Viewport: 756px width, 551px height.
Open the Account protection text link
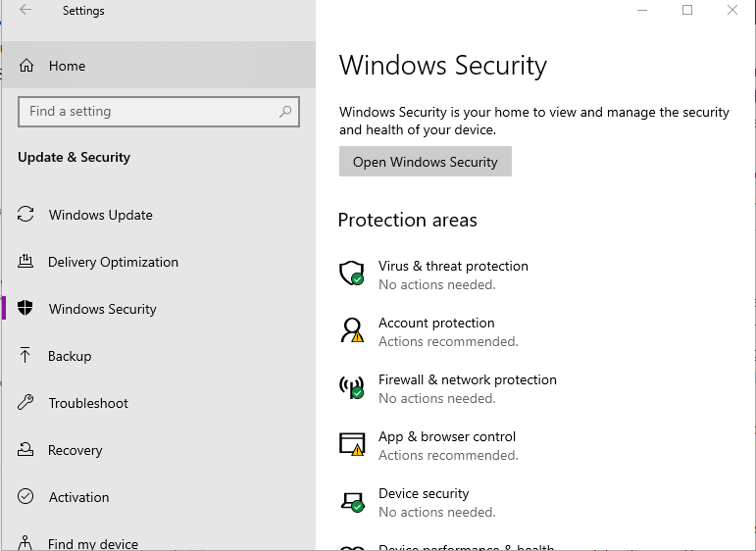coord(436,323)
